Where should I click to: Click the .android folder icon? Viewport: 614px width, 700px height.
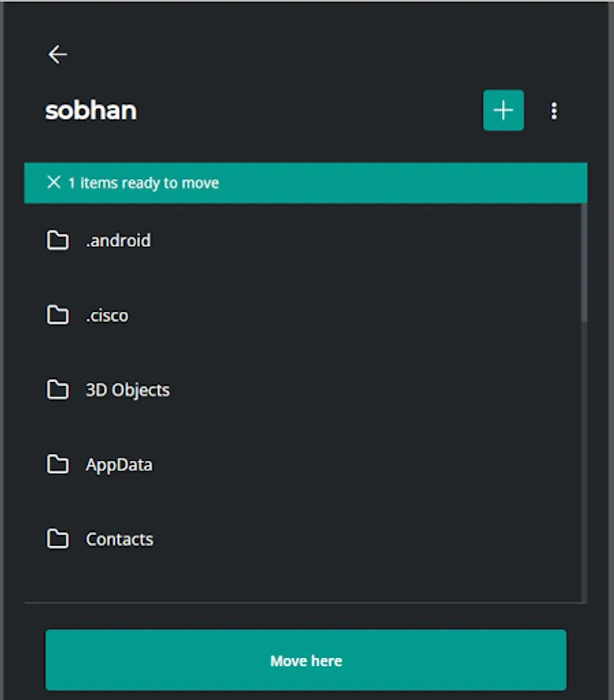pos(58,240)
